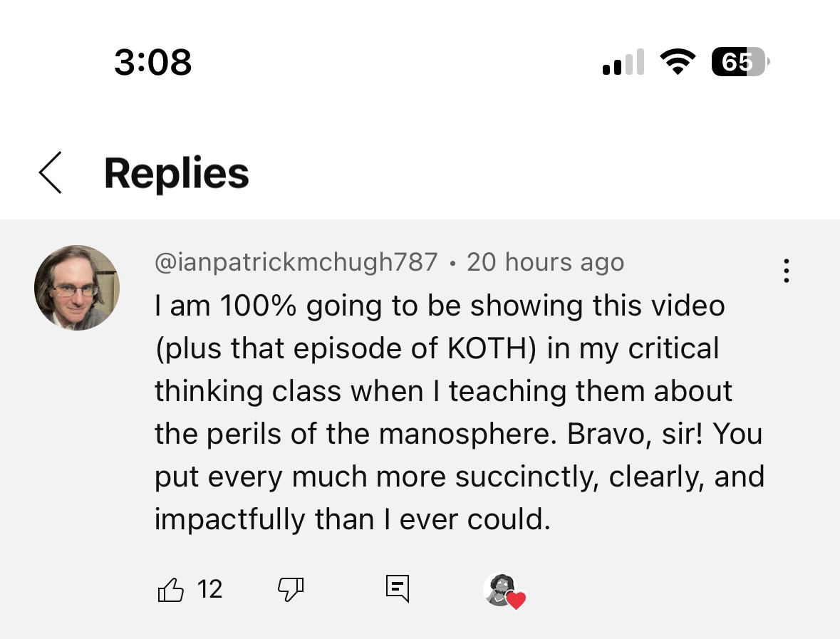The width and height of the screenshot is (840, 639).
Task: Dislike the comment with the thumbs-down
Action: point(290,590)
